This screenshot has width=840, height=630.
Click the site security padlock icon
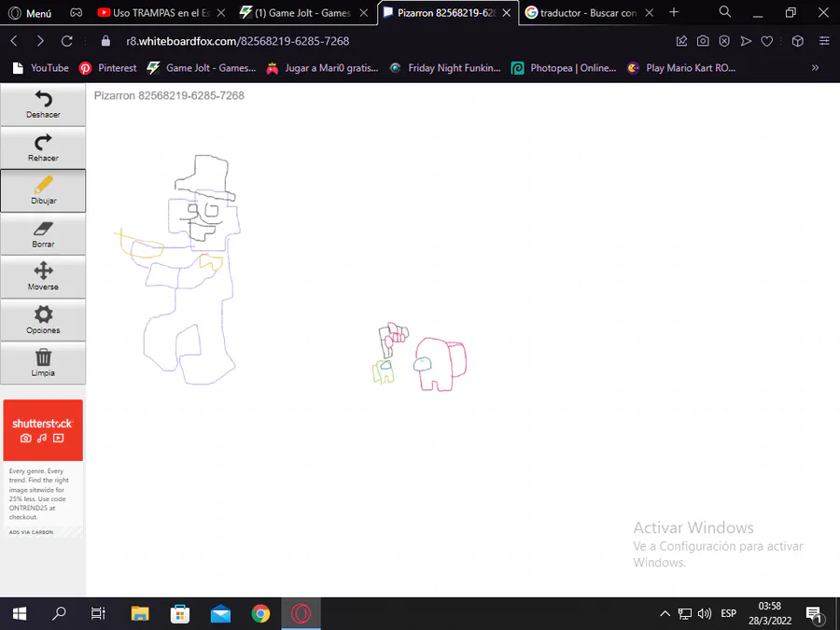(105, 41)
